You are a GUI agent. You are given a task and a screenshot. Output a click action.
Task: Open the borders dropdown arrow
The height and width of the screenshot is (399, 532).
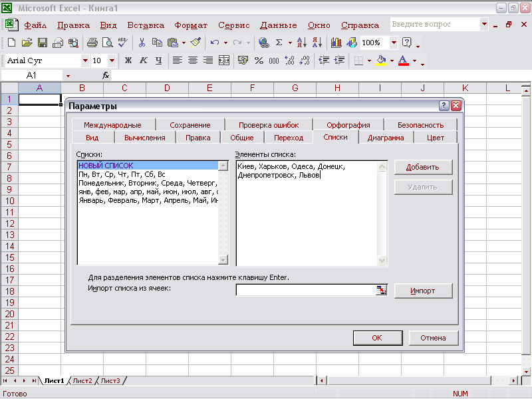(x=369, y=61)
